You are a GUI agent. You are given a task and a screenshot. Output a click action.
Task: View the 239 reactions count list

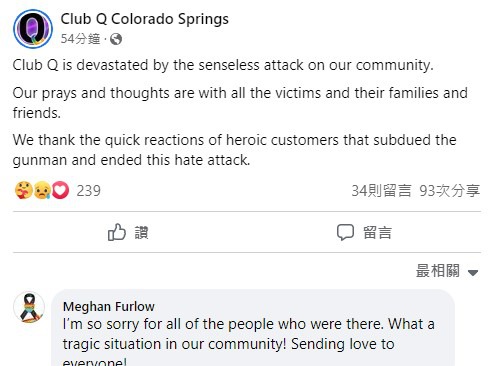pyautogui.click(x=88, y=191)
